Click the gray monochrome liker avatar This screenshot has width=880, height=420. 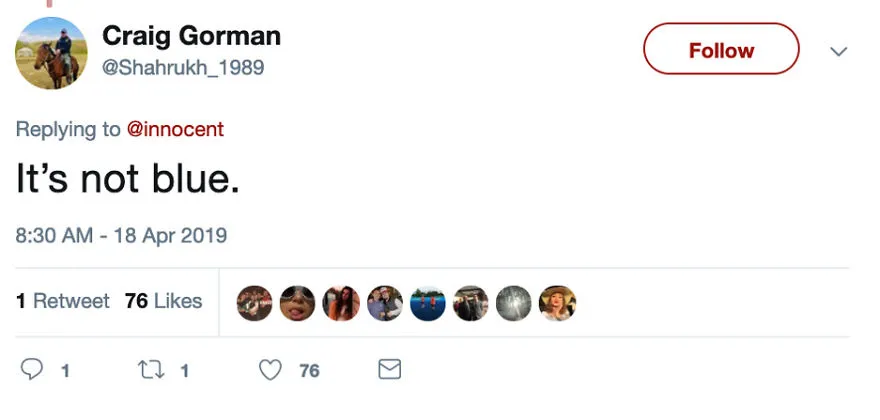514,303
